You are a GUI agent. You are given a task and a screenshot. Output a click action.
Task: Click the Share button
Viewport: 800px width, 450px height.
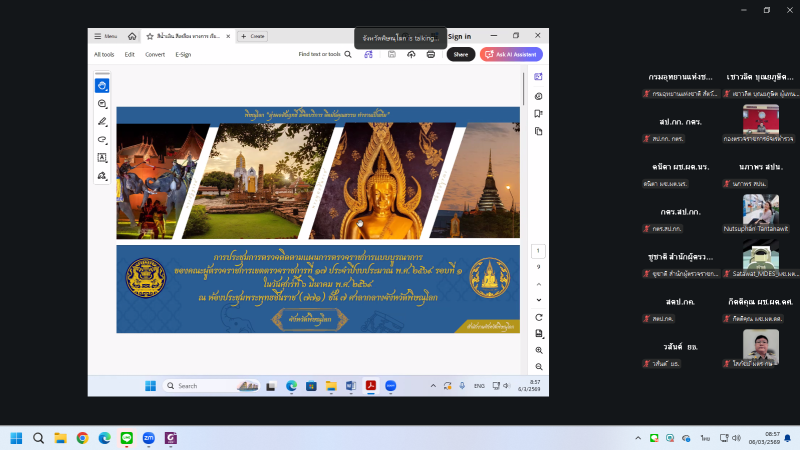pos(460,54)
